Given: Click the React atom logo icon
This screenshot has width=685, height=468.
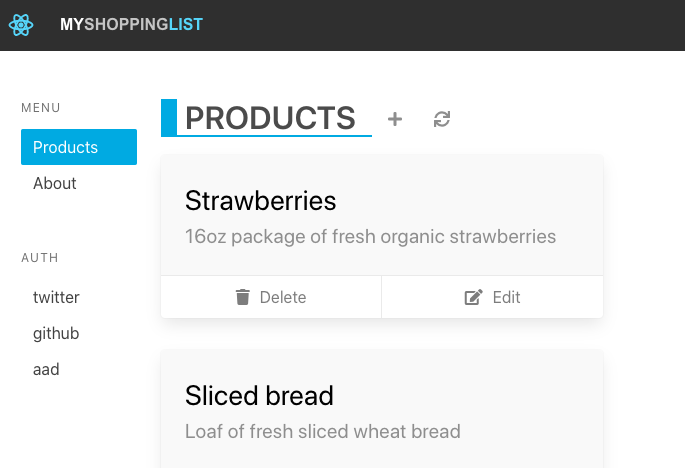Looking at the screenshot, I should pos(21,25).
